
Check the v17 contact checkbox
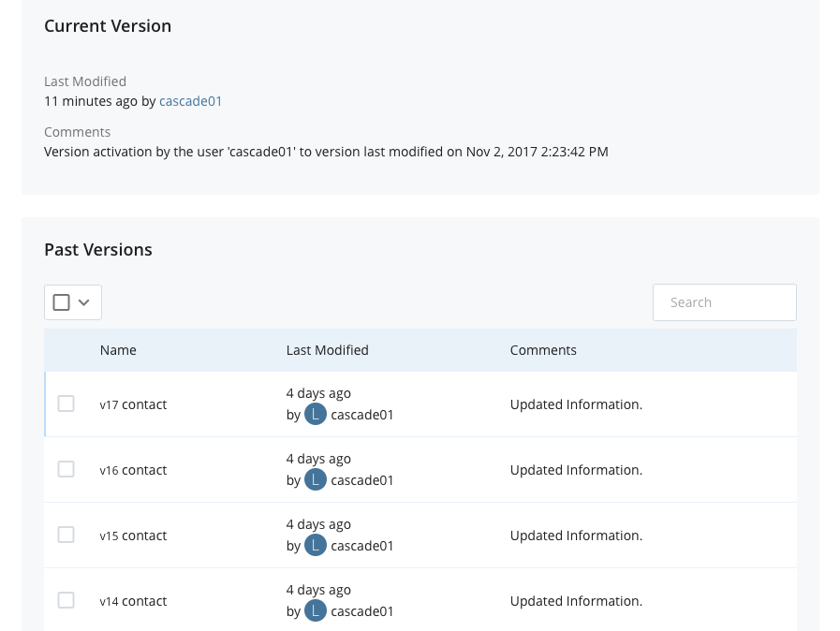click(66, 404)
